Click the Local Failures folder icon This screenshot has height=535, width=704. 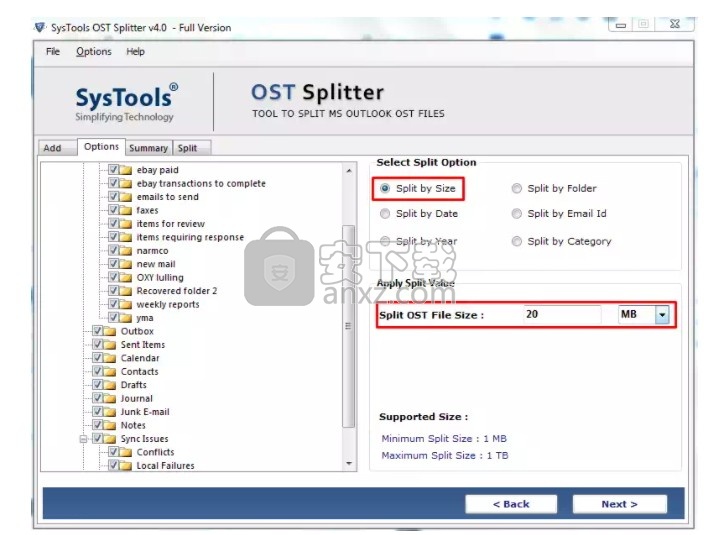[x=126, y=466]
